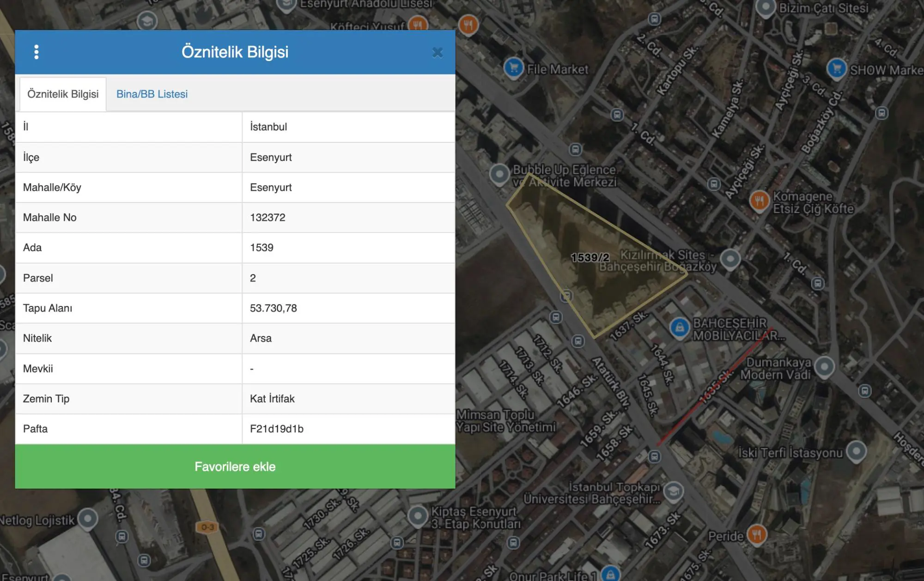Viewport: 924px width, 581px height.
Task: Click the İl value İstanbul
Action: coord(268,127)
